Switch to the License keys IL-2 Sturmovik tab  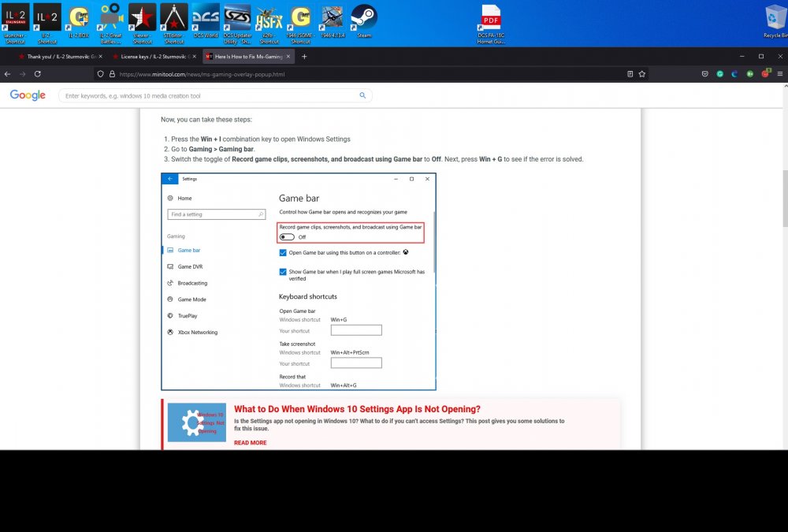[x=151, y=57]
